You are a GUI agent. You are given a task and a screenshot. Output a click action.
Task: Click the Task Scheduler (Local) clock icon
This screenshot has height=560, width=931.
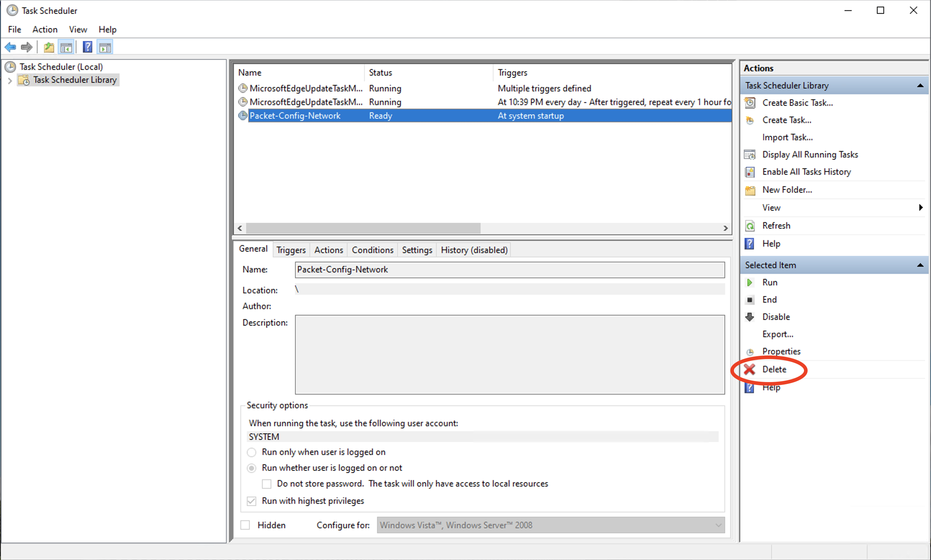pos(10,67)
